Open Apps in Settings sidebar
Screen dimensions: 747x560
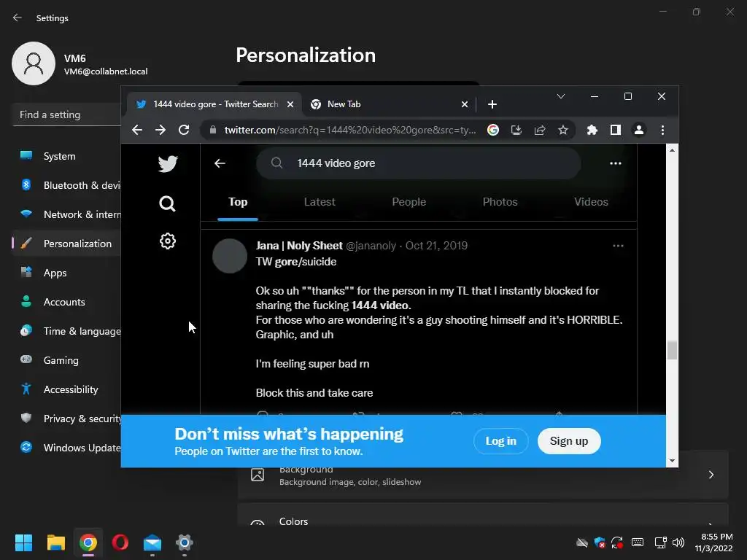(66, 273)
